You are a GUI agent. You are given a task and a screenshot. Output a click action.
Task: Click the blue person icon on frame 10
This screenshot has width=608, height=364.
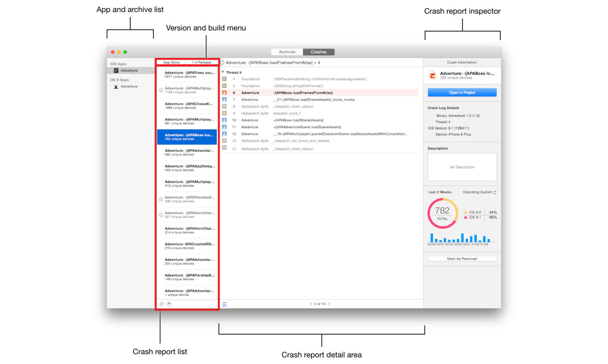pos(224,120)
